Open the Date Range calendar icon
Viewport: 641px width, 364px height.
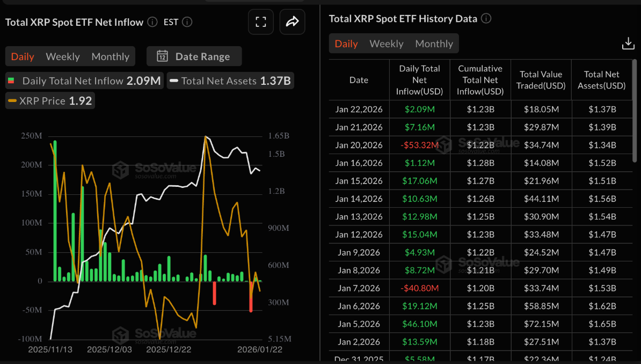pos(163,56)
